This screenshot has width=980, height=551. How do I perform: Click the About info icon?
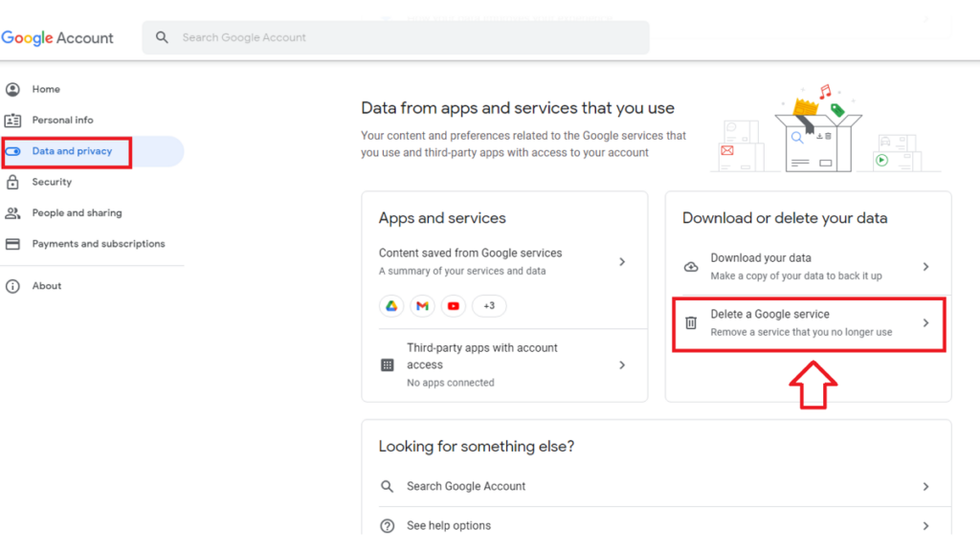coord(12,286)
